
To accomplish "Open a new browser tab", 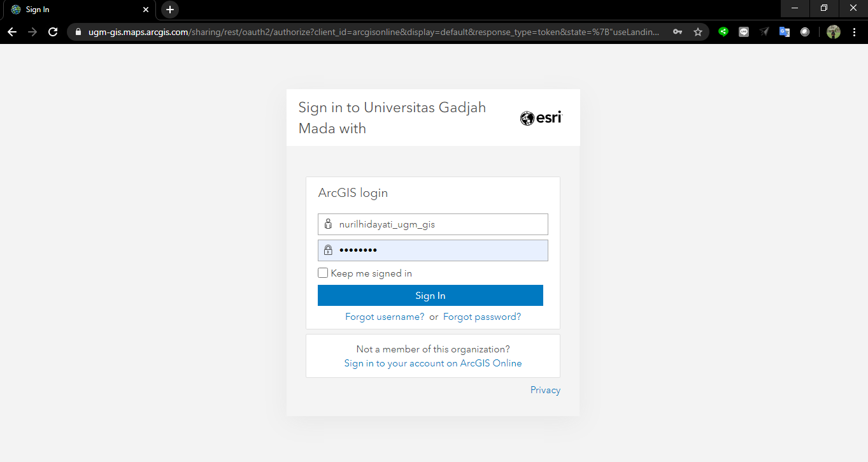I will [x=169, y=10].
